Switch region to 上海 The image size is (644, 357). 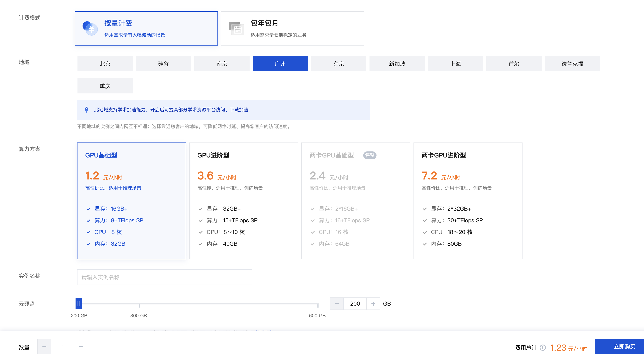point(455,64)
